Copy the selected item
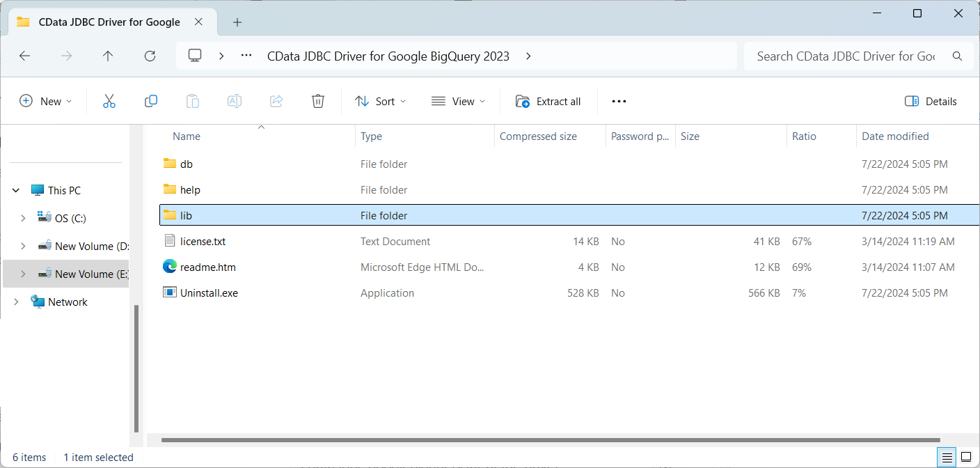The height and width of the screenshot is (468, 980). (151, 101)
